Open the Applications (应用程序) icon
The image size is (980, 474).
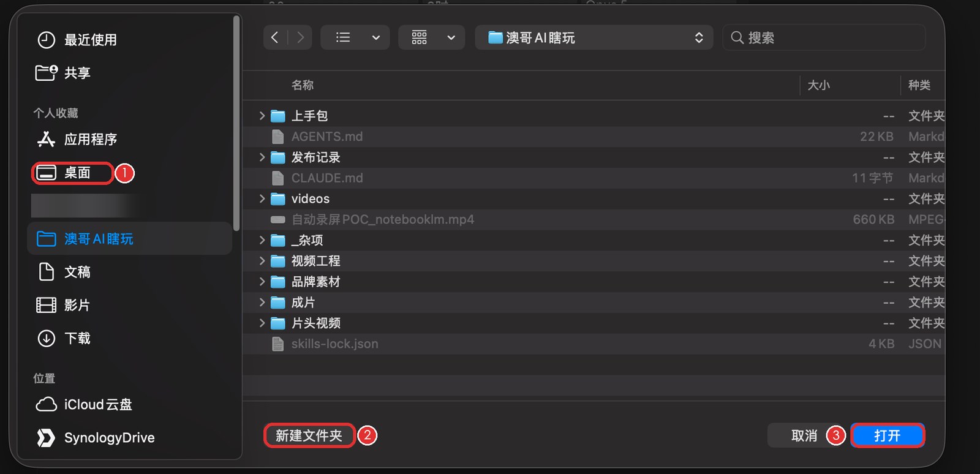click(46, 139)
